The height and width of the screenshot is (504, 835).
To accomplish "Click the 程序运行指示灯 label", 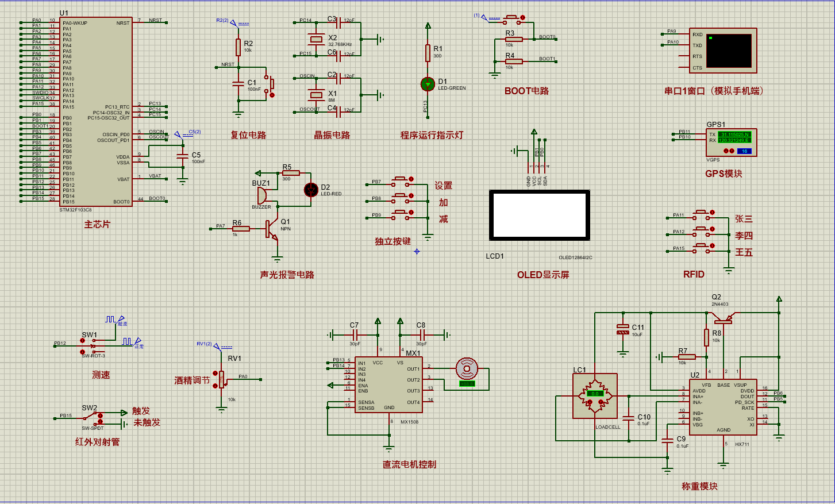I will [432, 135].
